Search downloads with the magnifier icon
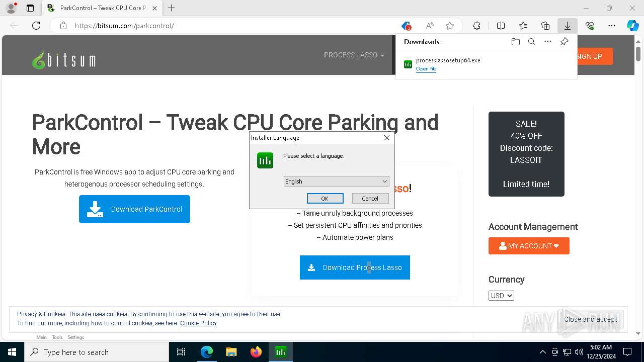This screenshot has height=362, width=644. [x=531, y=42]
